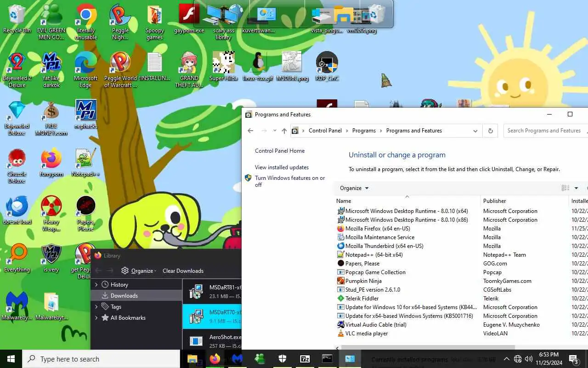Viewport: 588px width, 368px height.
Task: Select Pumpkin Ninja in the program list
Action: pyautogui.click(x=462, y=281)
